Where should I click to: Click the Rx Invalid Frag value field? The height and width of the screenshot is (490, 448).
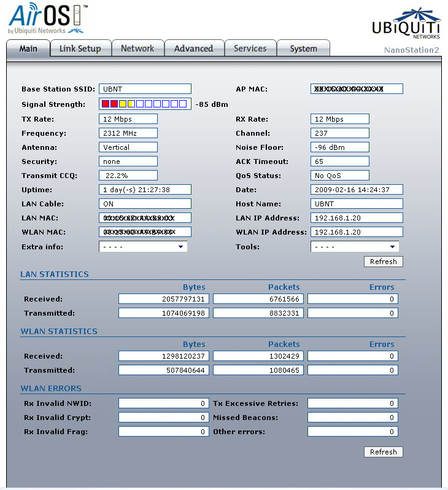pos(164,432)
